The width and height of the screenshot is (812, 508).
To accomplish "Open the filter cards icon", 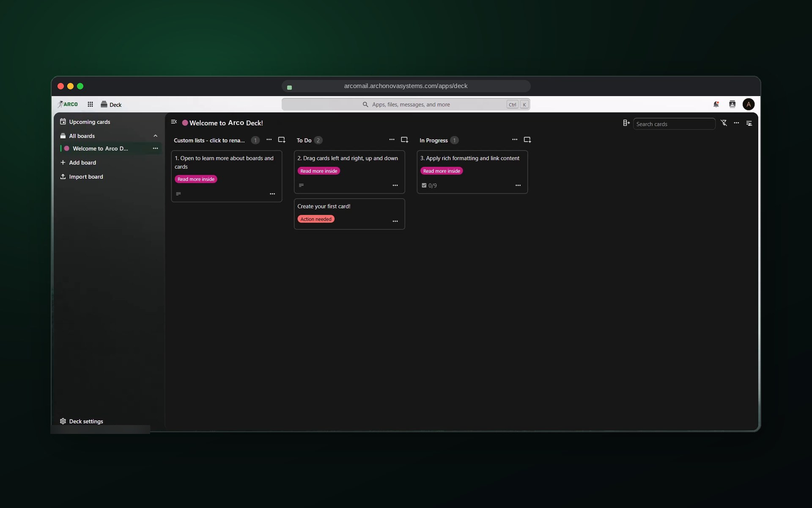I will click(x=724, y=123).
